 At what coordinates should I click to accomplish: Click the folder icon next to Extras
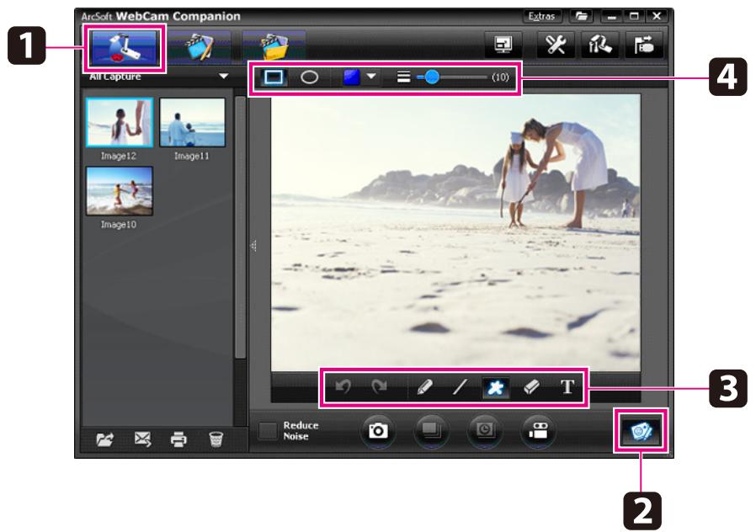pyautogui.click(x=582, y=16)
